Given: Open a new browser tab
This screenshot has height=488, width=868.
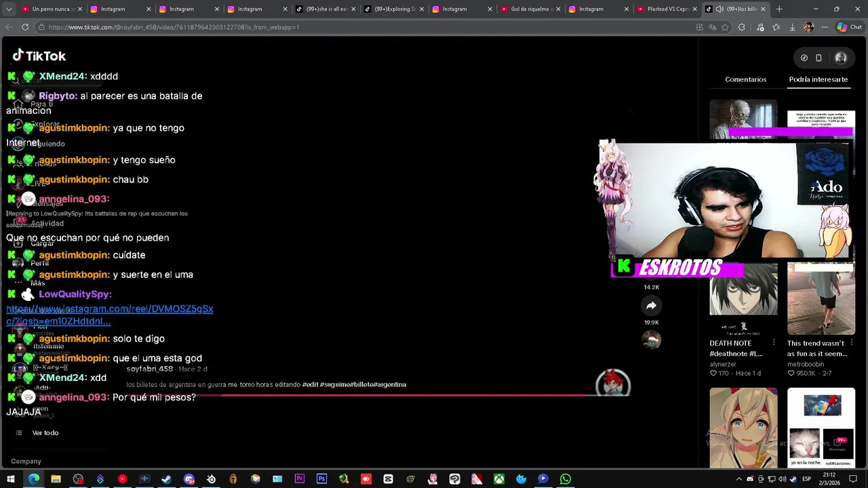Looking at the screenshot, I should (779, 9).
